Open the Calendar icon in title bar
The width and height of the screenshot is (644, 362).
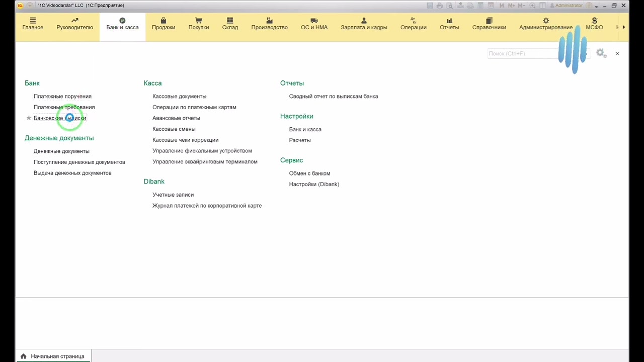(x=490, y=6)
